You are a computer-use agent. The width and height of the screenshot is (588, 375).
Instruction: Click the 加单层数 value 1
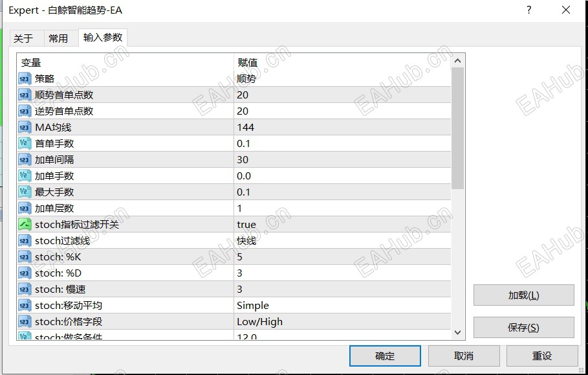(239, 209)
